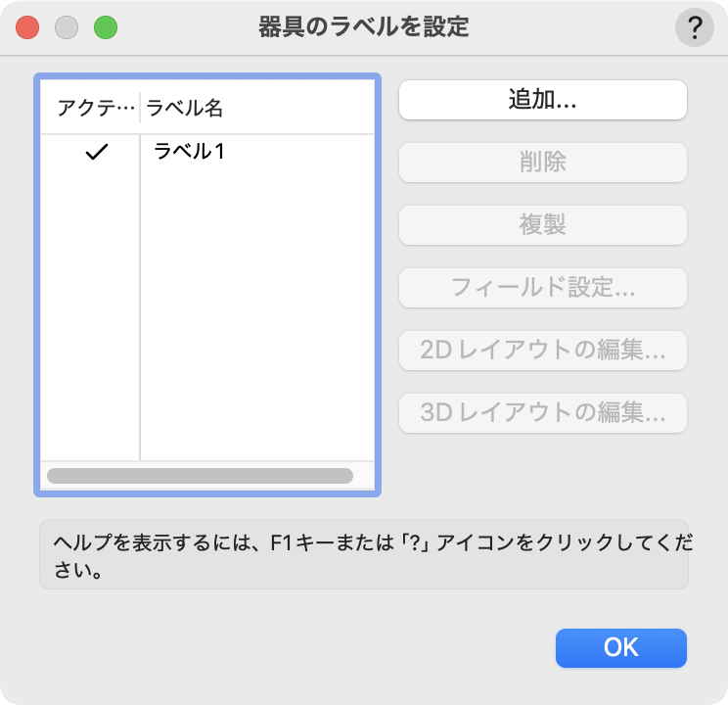Click the 複製 button

tap(542, 225)
